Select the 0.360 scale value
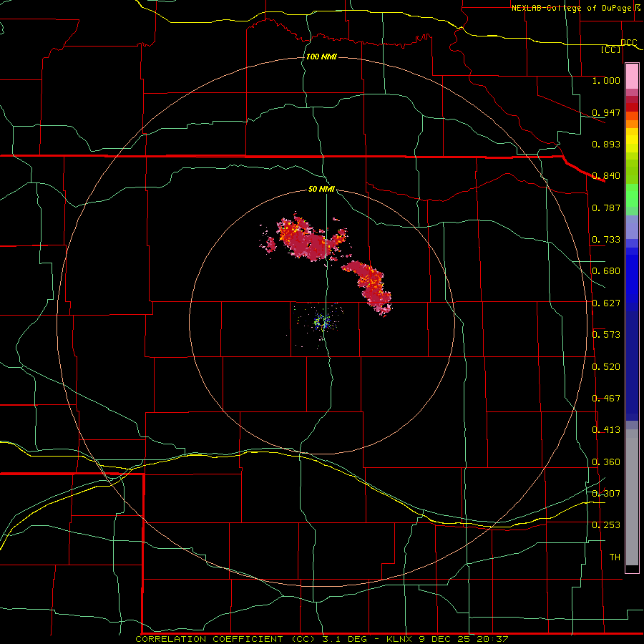Viewport: 644px width, 644px height. click(606, 462)
